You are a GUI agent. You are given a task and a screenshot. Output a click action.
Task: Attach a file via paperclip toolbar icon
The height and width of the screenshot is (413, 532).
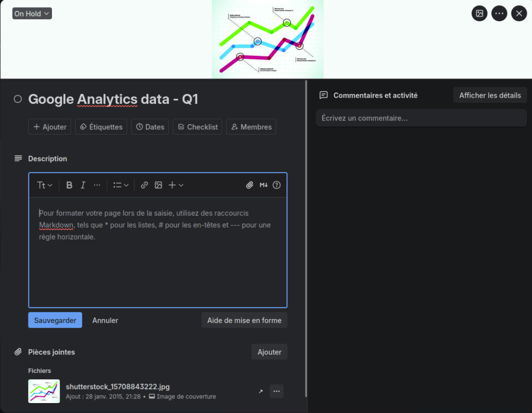tap(249, 185)
